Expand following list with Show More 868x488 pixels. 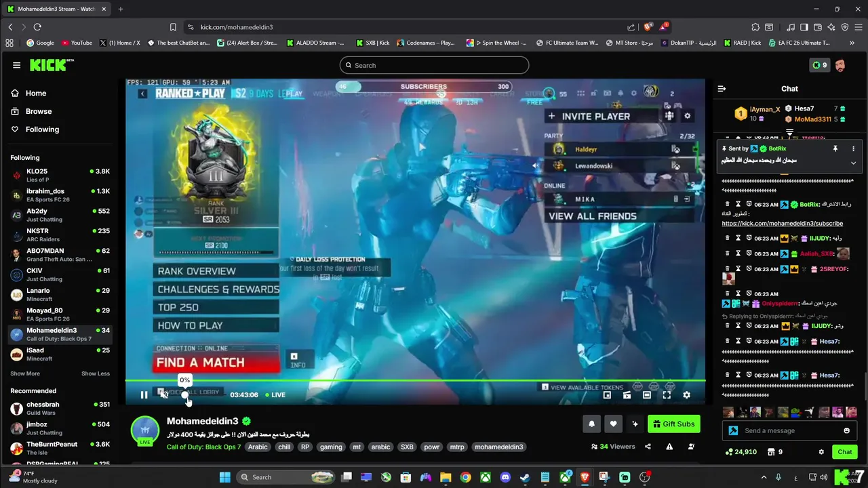(25, 373)
